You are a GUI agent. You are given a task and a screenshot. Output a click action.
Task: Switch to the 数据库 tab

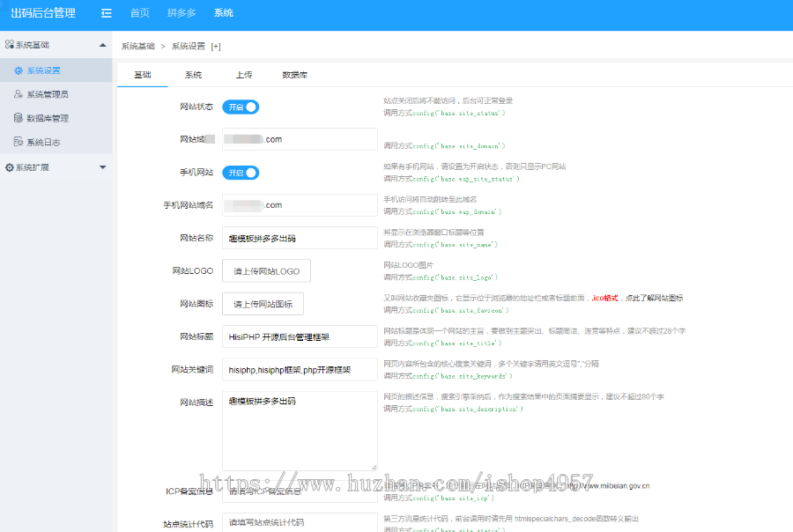tap(297, 75)
